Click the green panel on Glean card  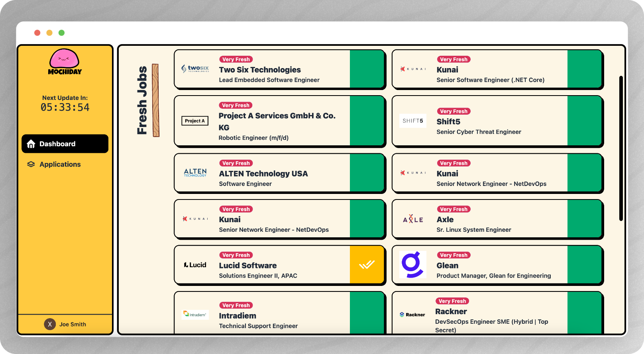pyautogui.click(x=585, y=264)
